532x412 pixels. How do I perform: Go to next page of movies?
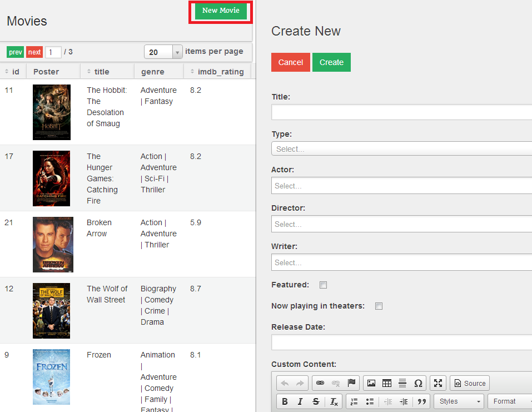(x=34, y=52)
